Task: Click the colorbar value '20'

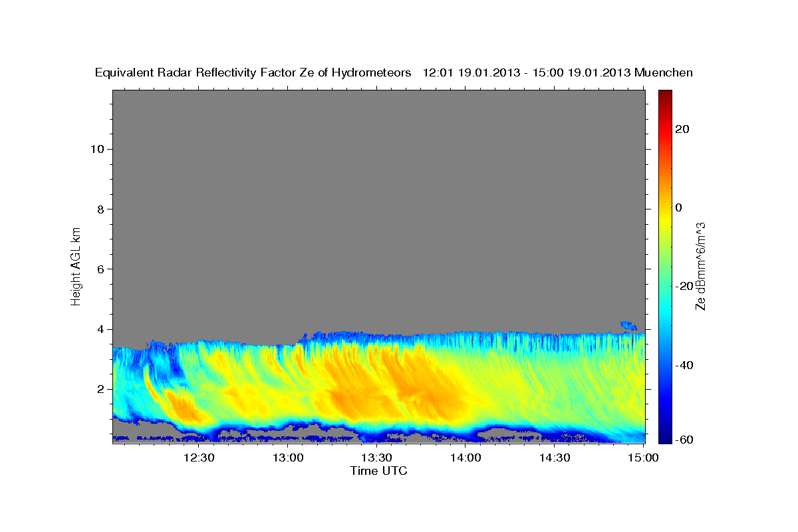Action: pyautogui.click(x=682, y=129)
